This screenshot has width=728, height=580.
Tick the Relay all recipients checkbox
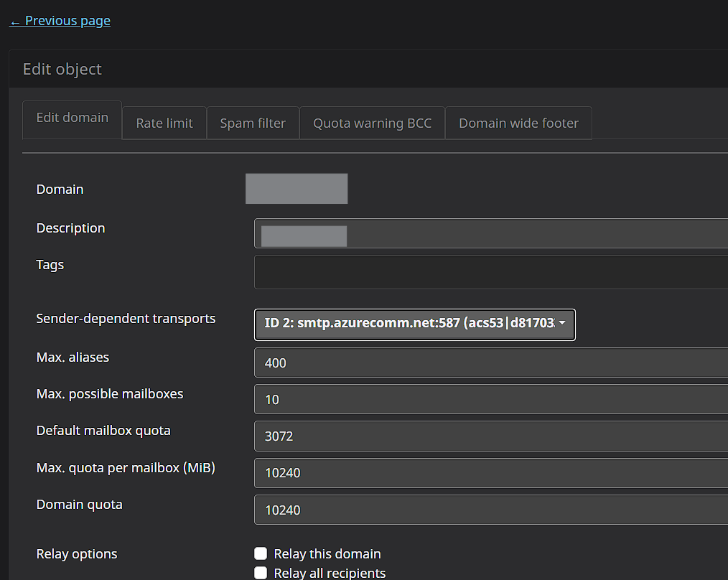[x=261, y=573]
